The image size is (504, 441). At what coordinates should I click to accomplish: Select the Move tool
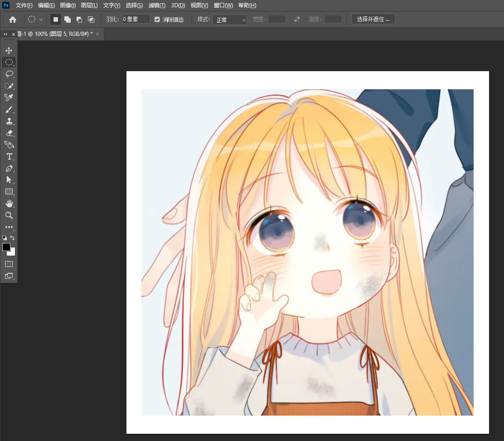(9, 50)
